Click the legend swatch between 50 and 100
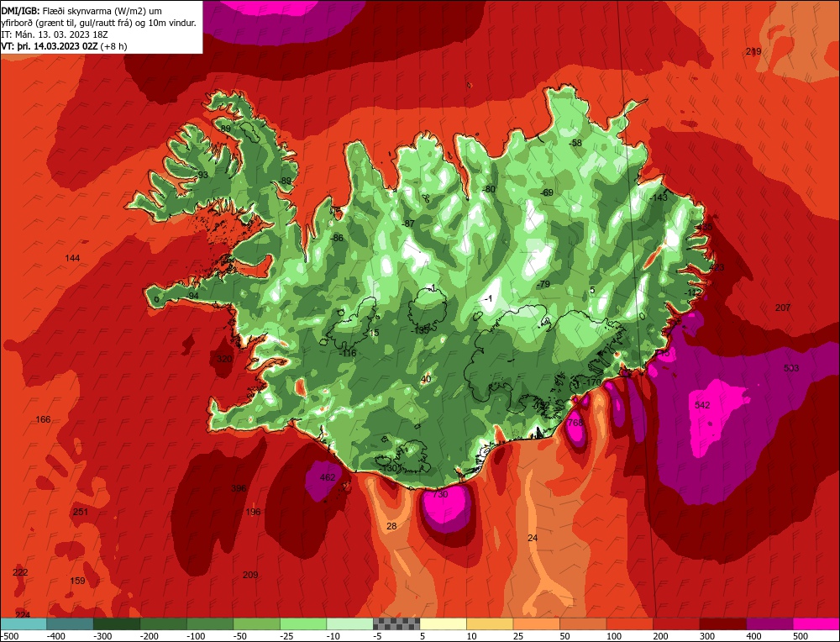 pos(583,624)
